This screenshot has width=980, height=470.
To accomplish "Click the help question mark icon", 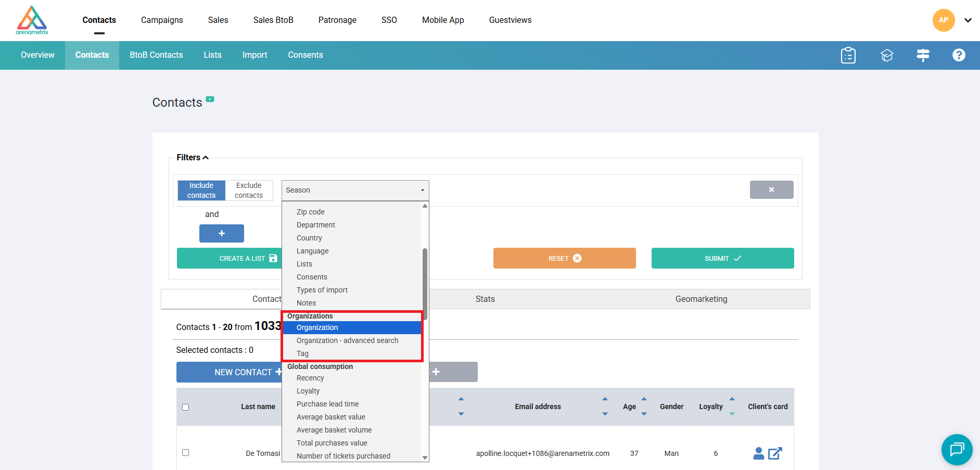I will pyautogui.click(x=958, y=55).
